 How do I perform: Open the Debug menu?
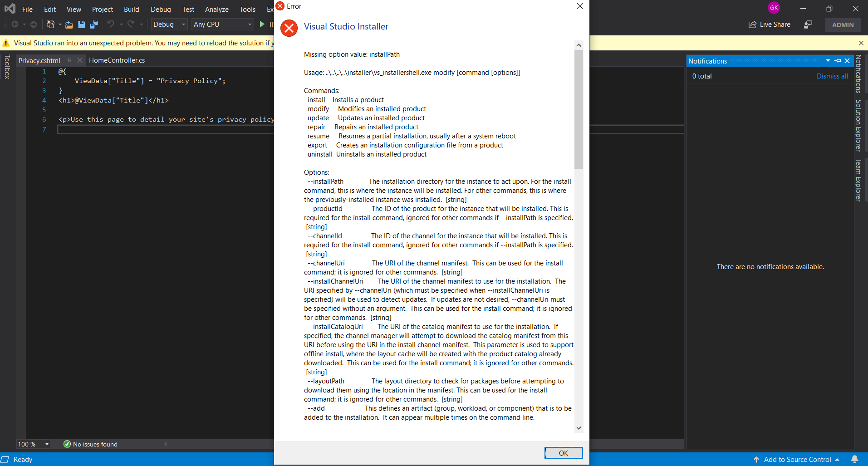click(x=161, y=9)
